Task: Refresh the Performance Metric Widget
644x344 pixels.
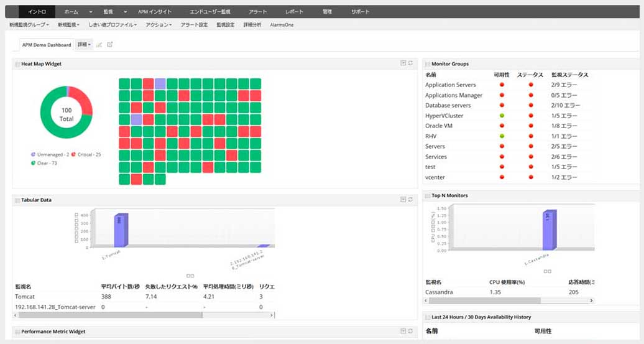Action: coord(410,331)
